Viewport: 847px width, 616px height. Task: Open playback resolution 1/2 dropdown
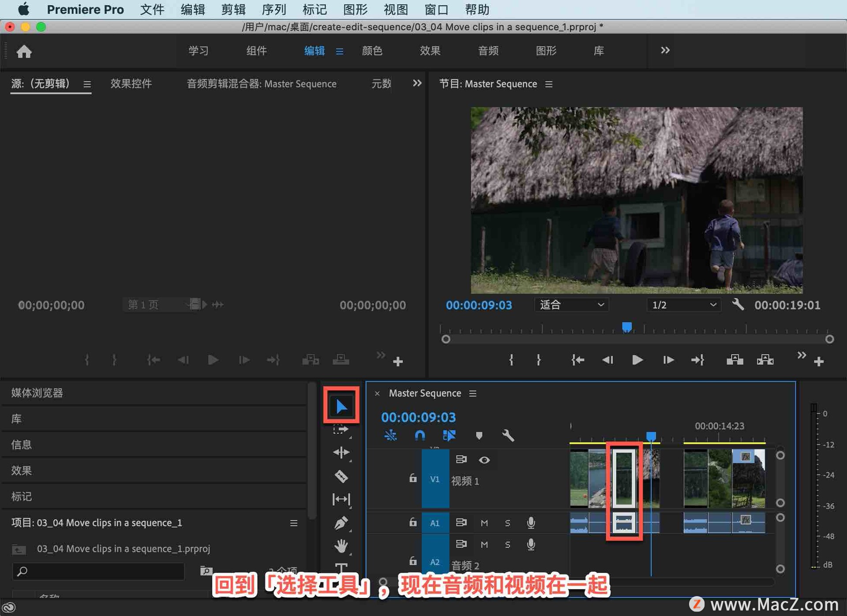[x=684, y=305]
